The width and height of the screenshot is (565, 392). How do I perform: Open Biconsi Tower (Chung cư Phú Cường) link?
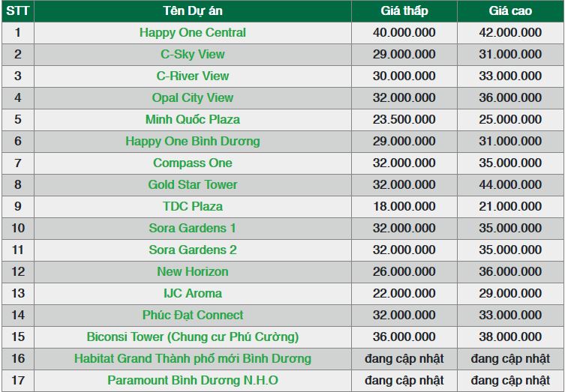[x=192, y=337]
